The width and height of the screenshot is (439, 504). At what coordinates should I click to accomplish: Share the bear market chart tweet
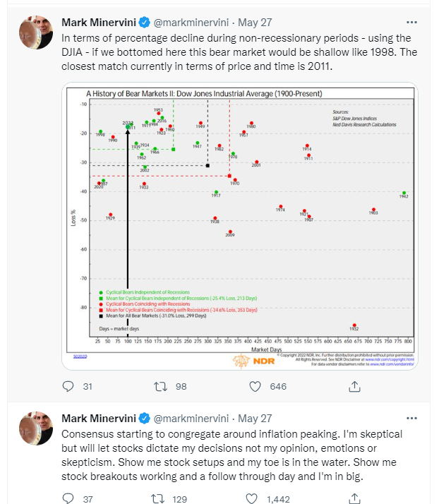(x=356, y=386)
